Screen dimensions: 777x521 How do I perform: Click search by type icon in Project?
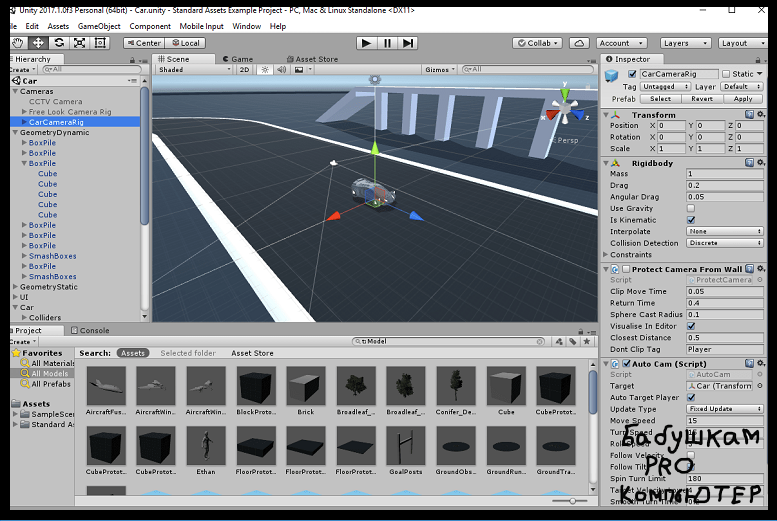click(559, 341)
